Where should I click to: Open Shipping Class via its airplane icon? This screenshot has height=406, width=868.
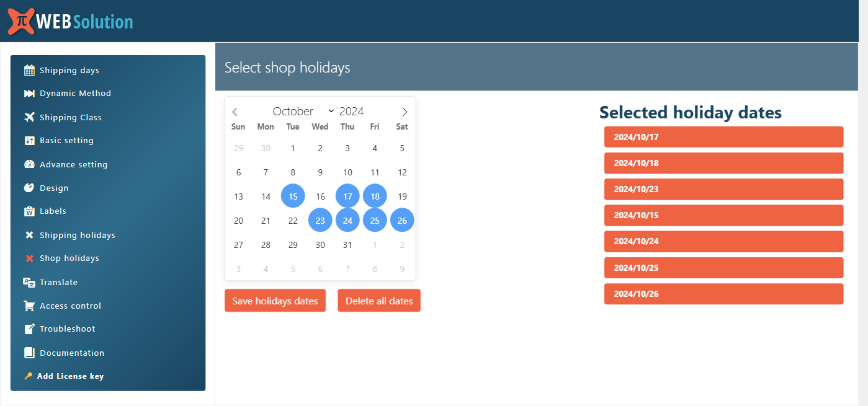(30, 117)
